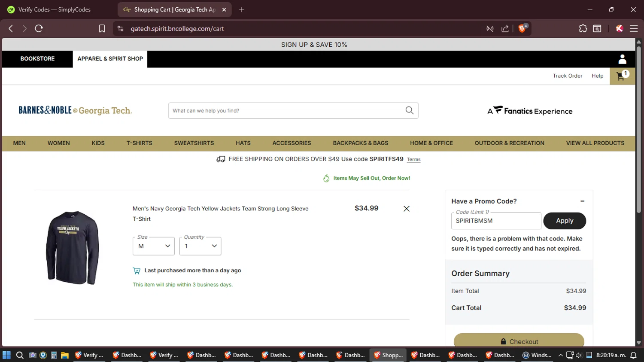Image resolution: width=644 pixels, height=362 pixels.
Task: Open OUTDOOR & RECREATION category menu
Action: click(x=510, y=143)
